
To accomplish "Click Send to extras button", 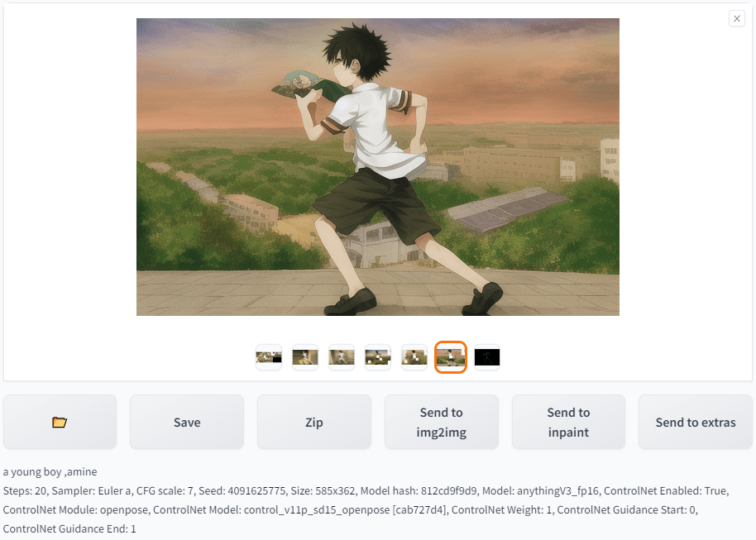I will tap(696, 422).
